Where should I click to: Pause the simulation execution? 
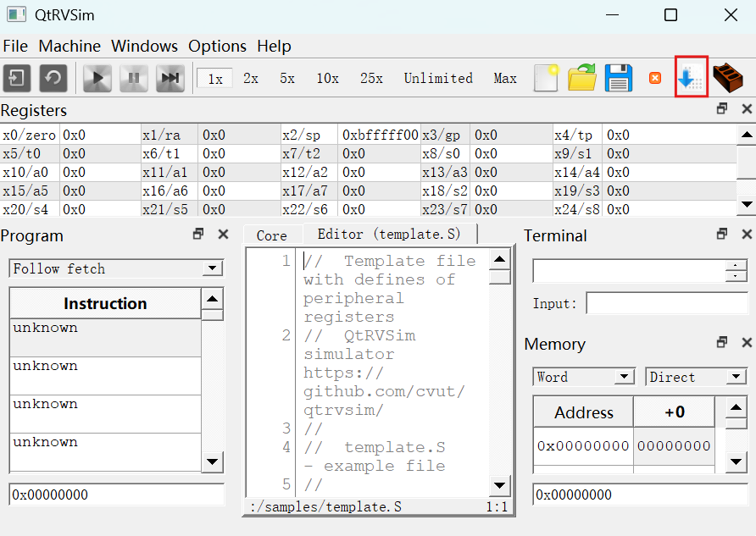click(x=134, y=79)
